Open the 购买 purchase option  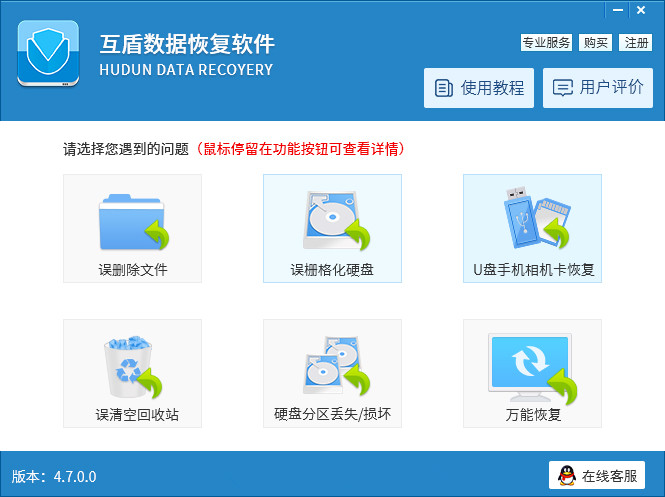(595, 43)
